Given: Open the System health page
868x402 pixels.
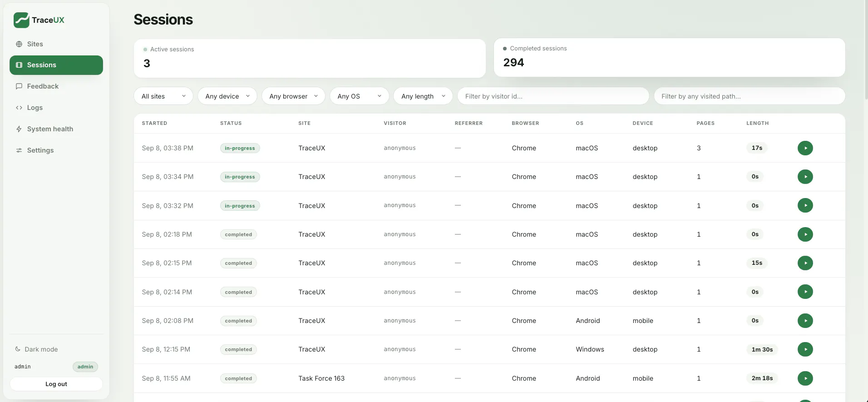Looking at the screenshot, I should (56, 129).
